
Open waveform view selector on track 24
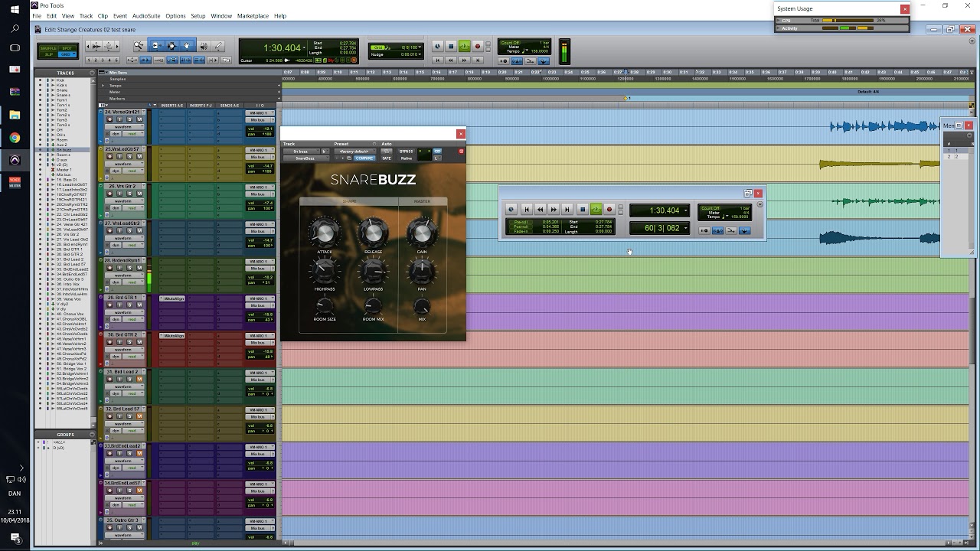(x=124, y=127)
